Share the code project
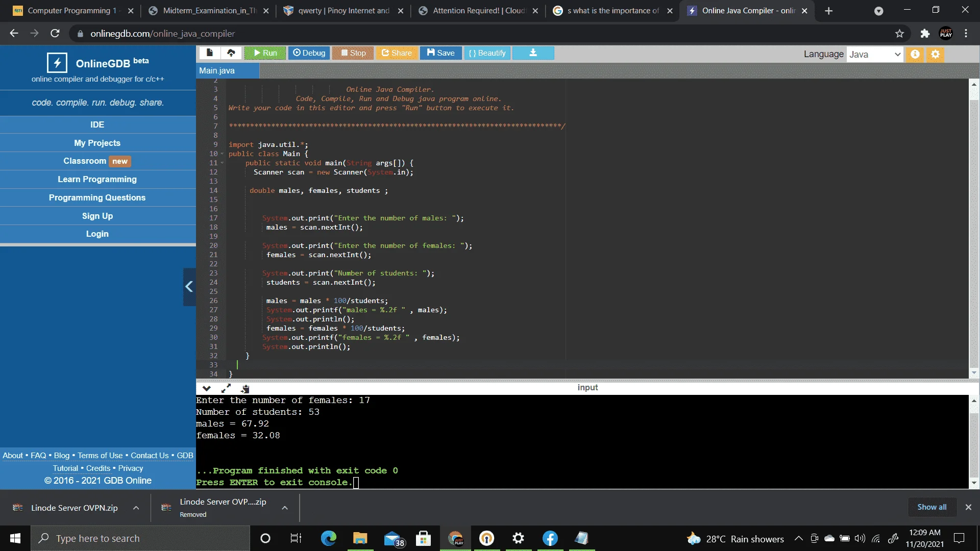The height and width of the screenshot is (551, 980). point(397,53)
